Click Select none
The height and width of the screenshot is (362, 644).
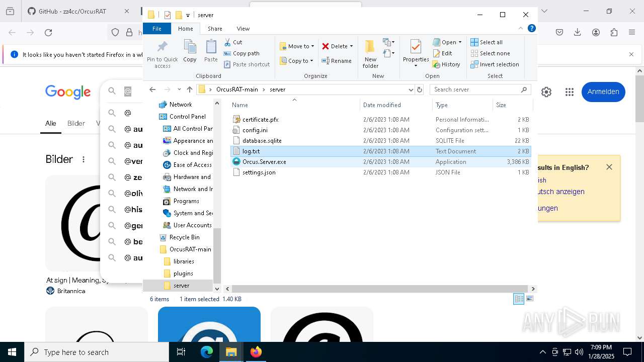[x=491, y=53]
